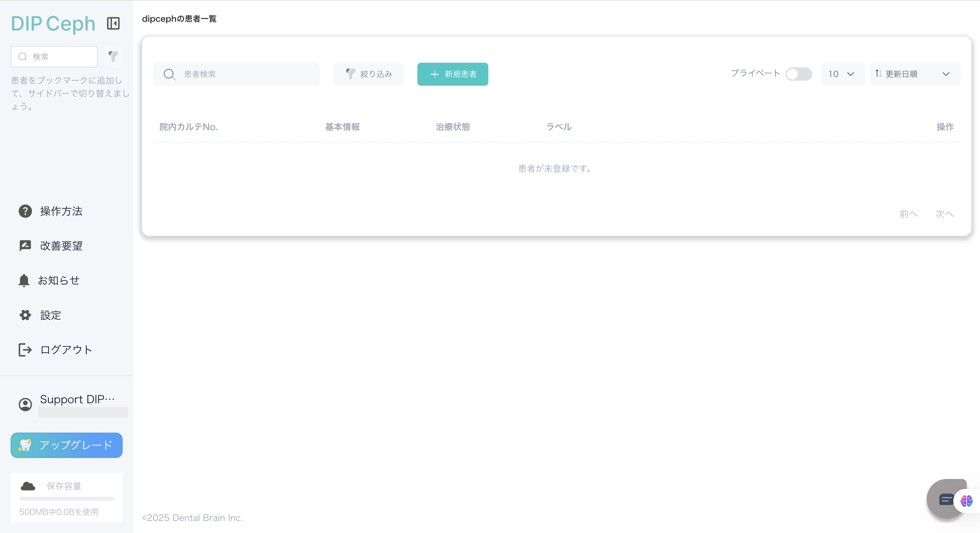Click the colorful brain assistant icon
Image resolution: width=980 pixels, height=533 pixels.
click(966, 501)
